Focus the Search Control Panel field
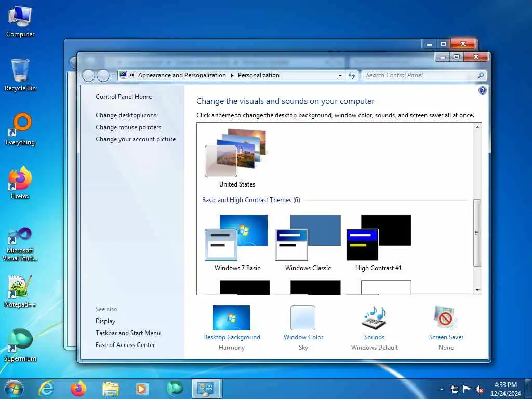This screenshot has width=532, height=399. click(x=420, y=75)
